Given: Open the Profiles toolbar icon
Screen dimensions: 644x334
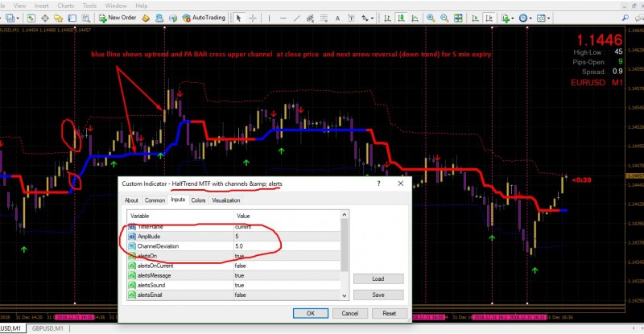Looking at the screenshot, I should pos(10,18).
